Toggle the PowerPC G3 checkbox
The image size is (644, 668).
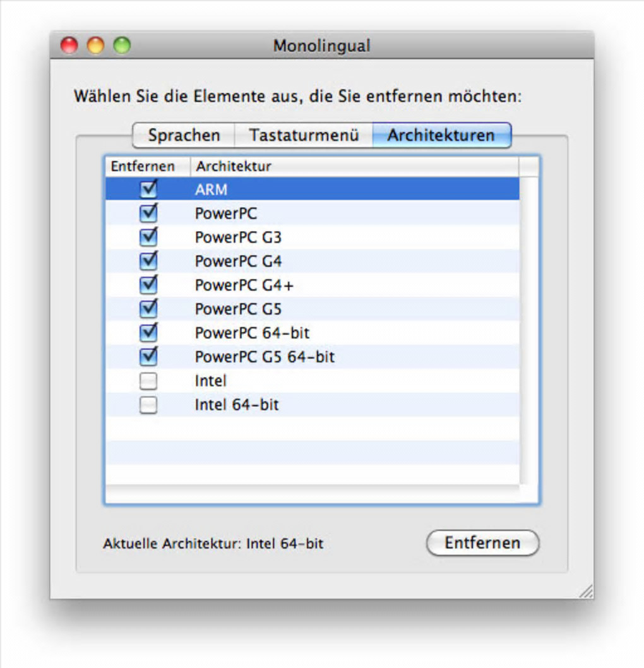click(x=148, y=237)
